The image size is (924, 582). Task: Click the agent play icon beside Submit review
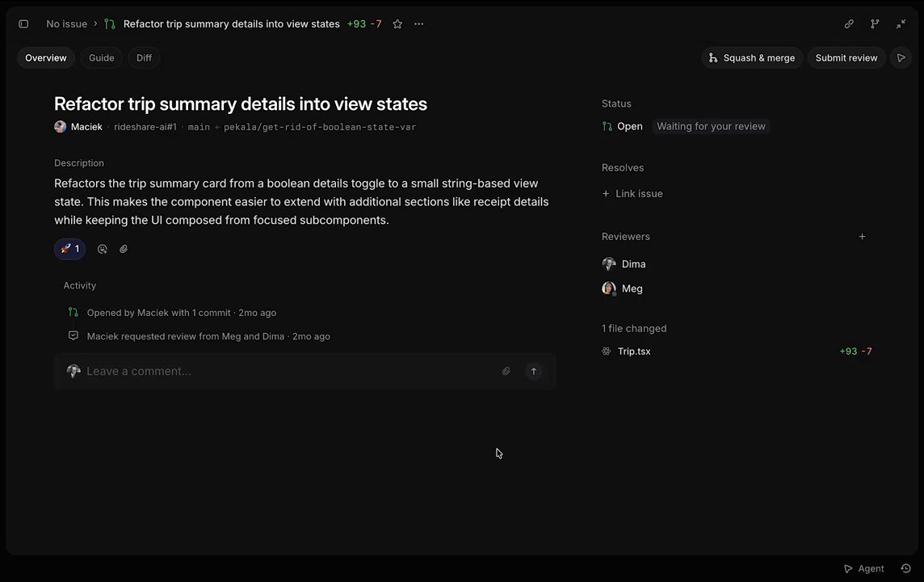point(901,57)
